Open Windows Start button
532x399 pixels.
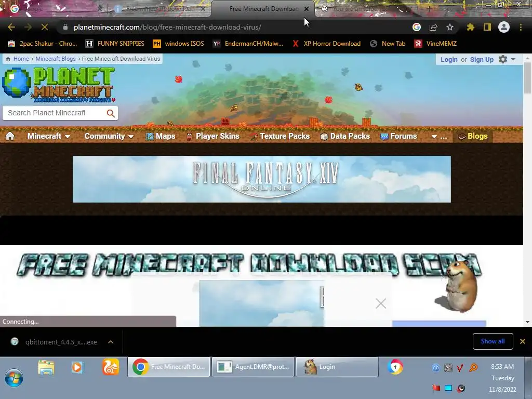[14, 378]
